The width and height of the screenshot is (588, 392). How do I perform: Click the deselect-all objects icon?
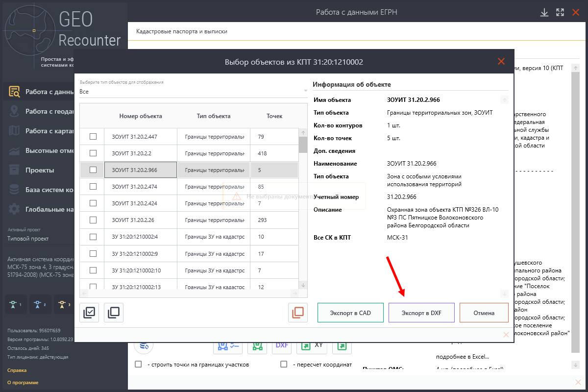[114, 313]
